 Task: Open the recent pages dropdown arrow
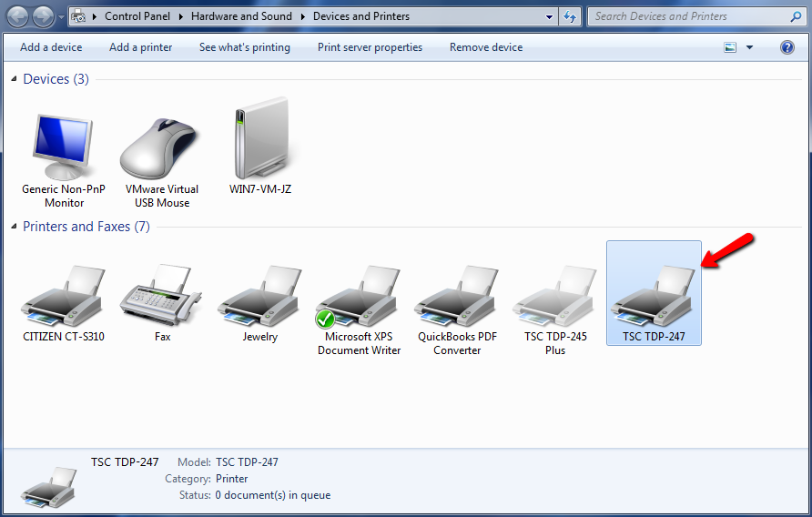(61, 16)
